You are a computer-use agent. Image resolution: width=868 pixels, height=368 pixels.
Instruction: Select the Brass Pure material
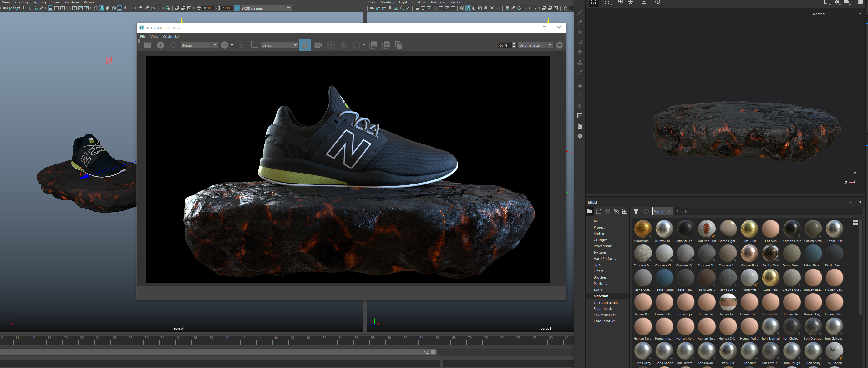749,231
